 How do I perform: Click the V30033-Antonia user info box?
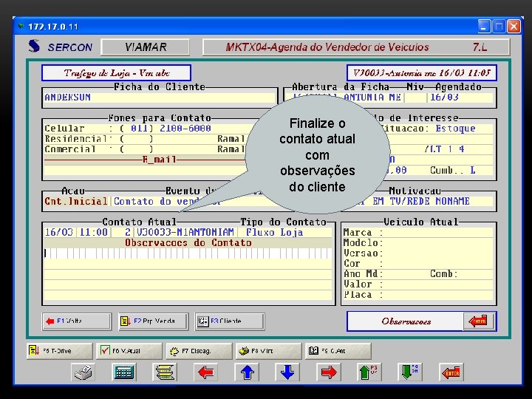pyautogui.click(x=422, y=73)
